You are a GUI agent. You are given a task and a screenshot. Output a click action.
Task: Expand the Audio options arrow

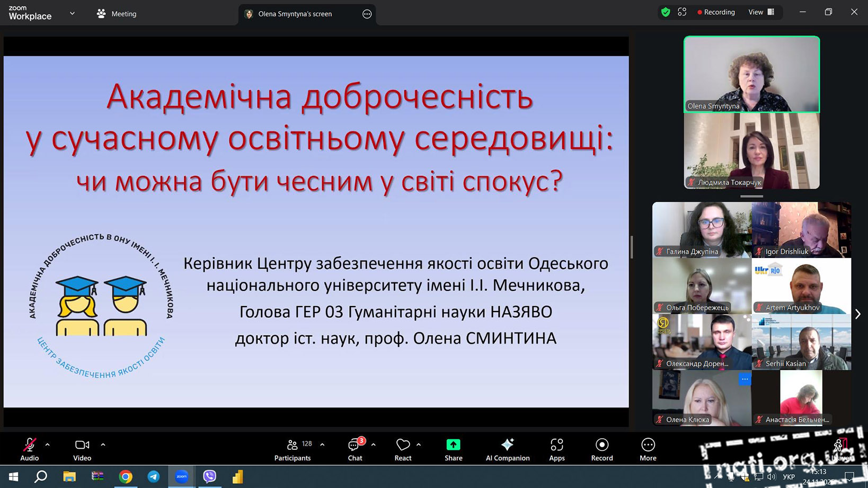(x=48, y=445)
